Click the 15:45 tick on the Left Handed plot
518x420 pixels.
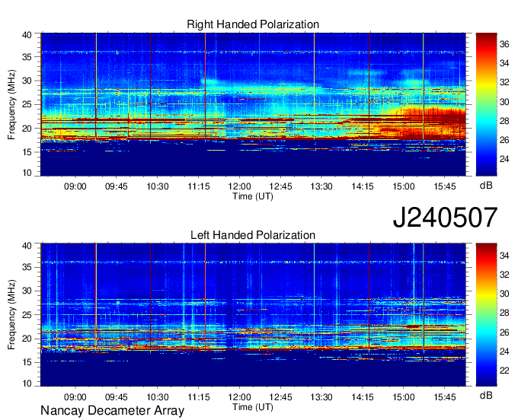[445, 397]
